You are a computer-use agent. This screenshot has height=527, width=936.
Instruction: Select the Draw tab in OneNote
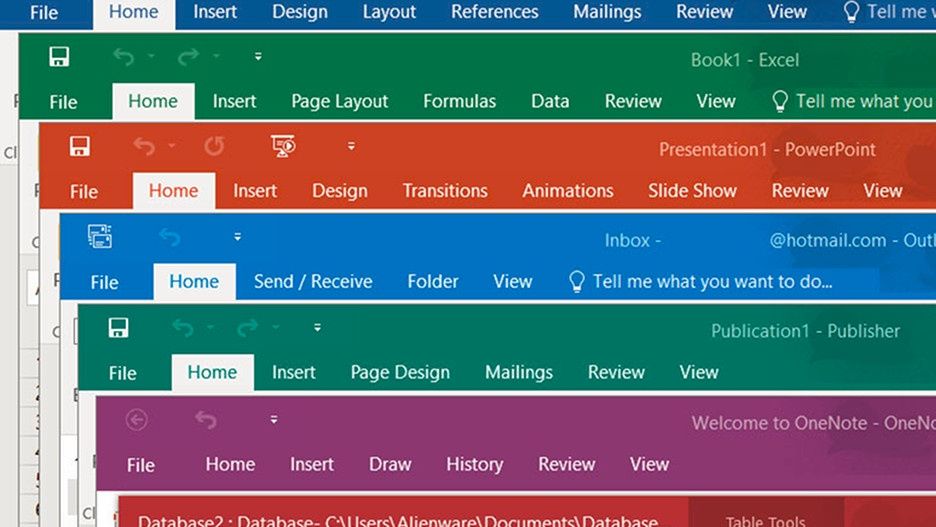[x=390, y=464]
